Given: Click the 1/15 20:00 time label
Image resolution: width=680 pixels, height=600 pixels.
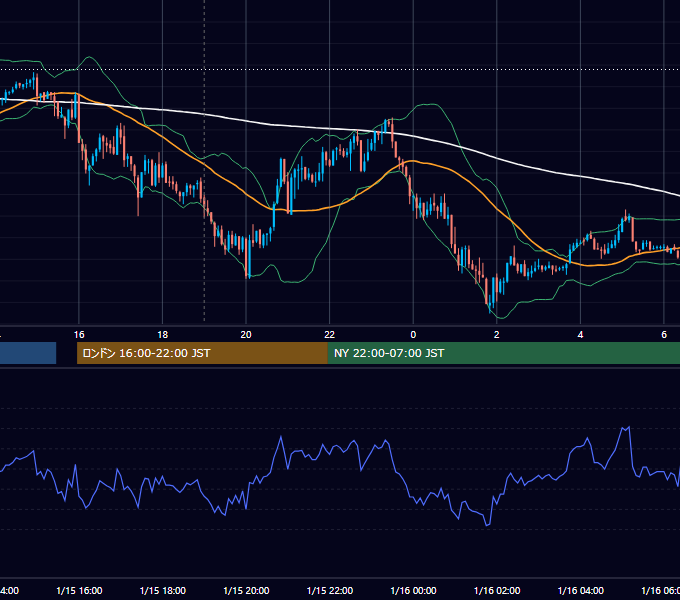Looking at the screenshot, I should tap(246, 591).
